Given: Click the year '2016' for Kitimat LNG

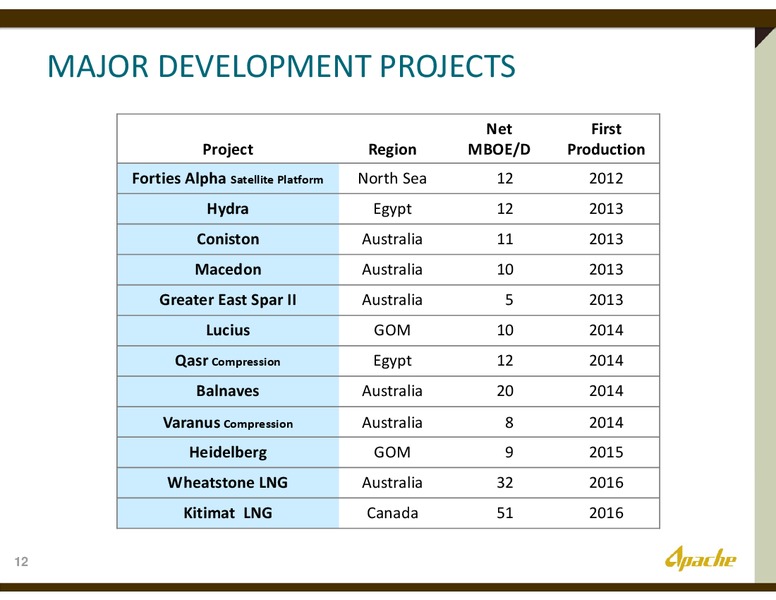Looking at the screenshot, I should point(606,513).
